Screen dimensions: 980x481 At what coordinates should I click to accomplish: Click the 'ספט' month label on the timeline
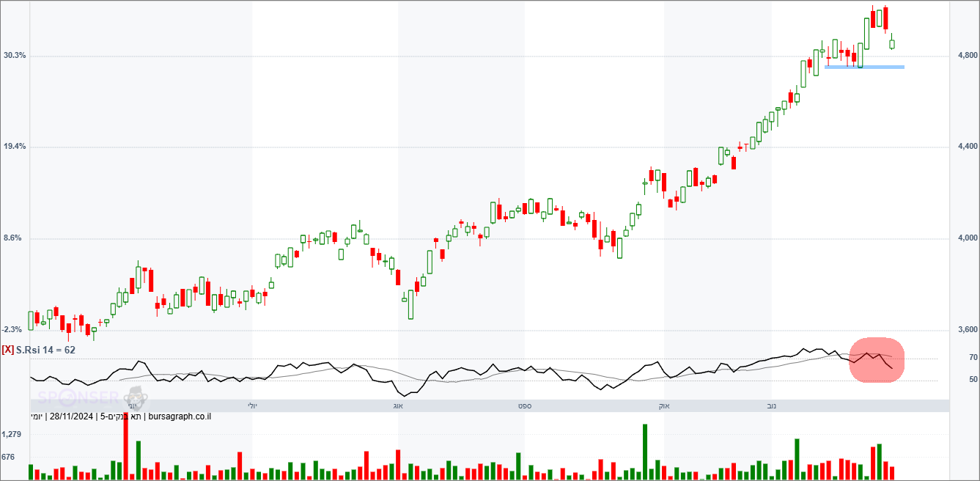point(525,405)
